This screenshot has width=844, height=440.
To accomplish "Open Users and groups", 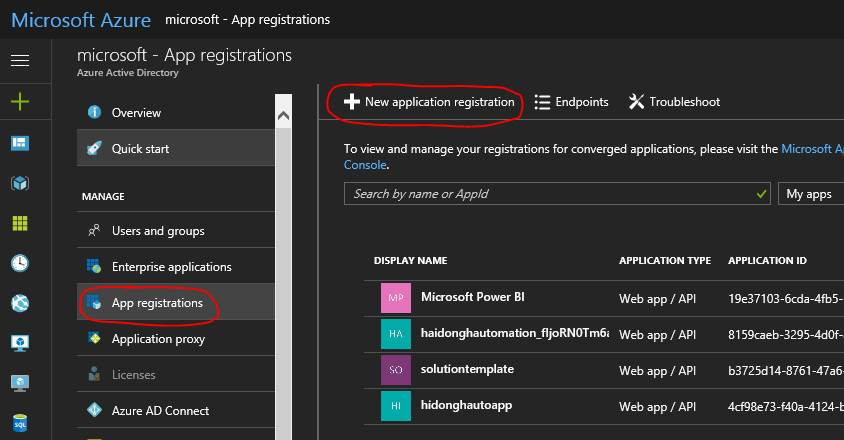I will 176,231.
